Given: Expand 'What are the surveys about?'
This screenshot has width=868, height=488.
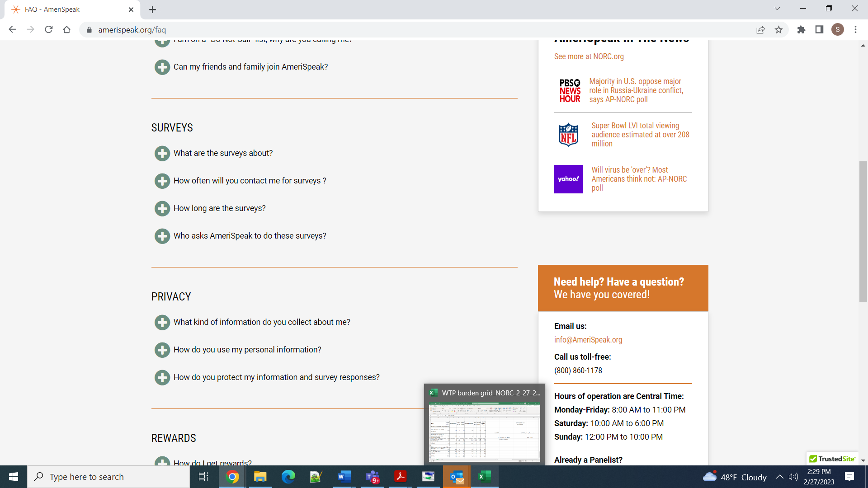Looking at the screenshot, I should pyautogui.click(x=162, y=153).
